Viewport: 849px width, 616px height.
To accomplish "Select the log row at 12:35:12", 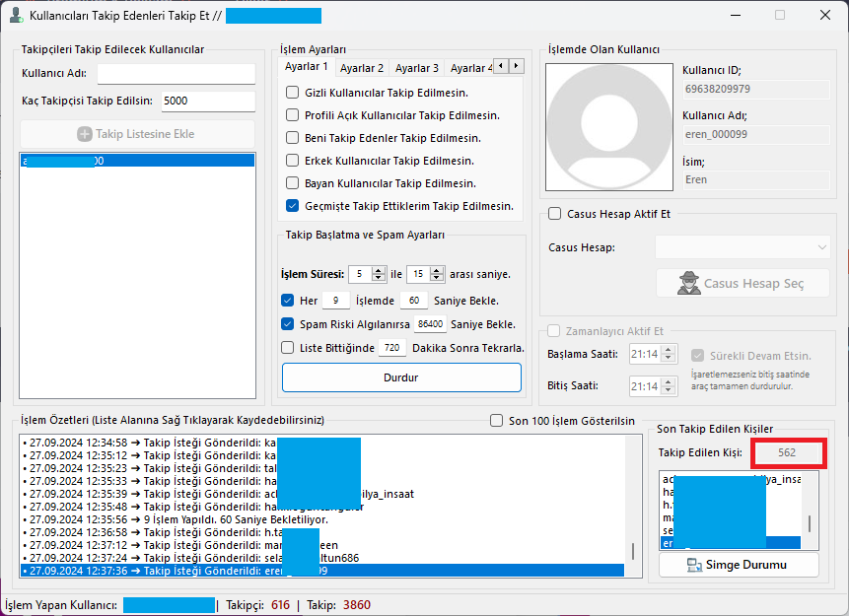I will click(322, 455).
